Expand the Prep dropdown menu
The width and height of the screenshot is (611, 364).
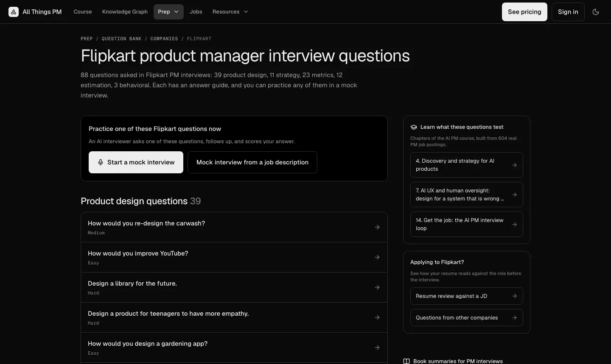click(x=168, y=12)
